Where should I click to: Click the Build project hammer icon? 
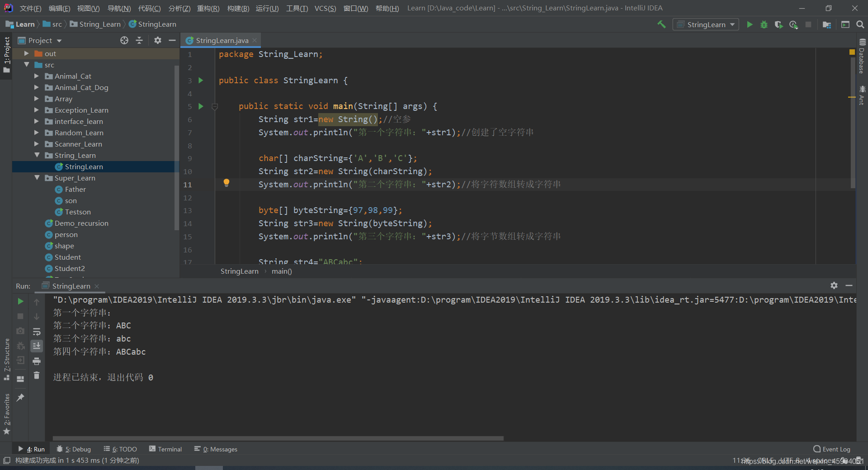(661, 24)
